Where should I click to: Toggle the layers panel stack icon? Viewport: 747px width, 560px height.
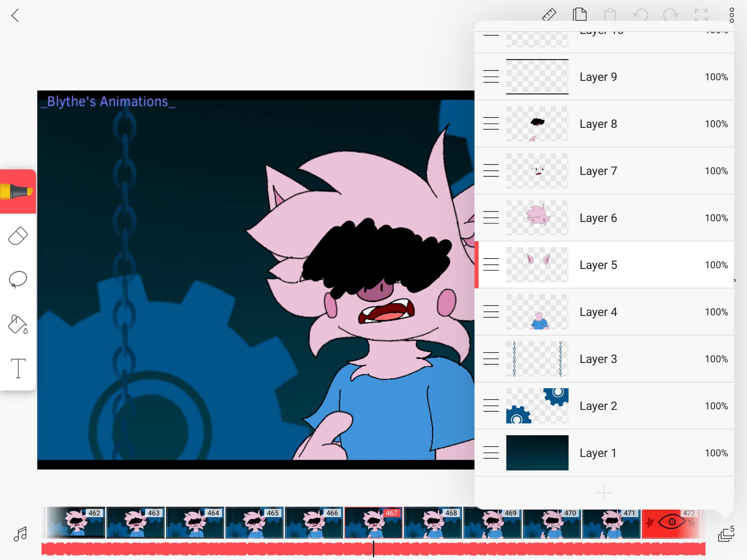coord(726,533)
